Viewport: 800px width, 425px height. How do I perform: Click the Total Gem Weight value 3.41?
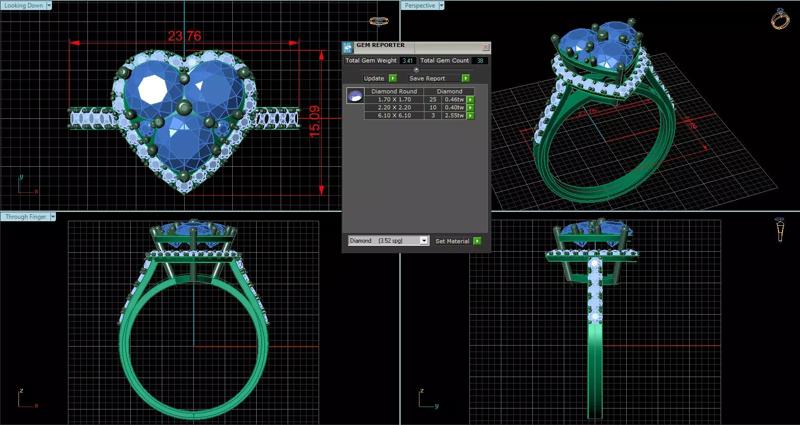pos(407,61)
